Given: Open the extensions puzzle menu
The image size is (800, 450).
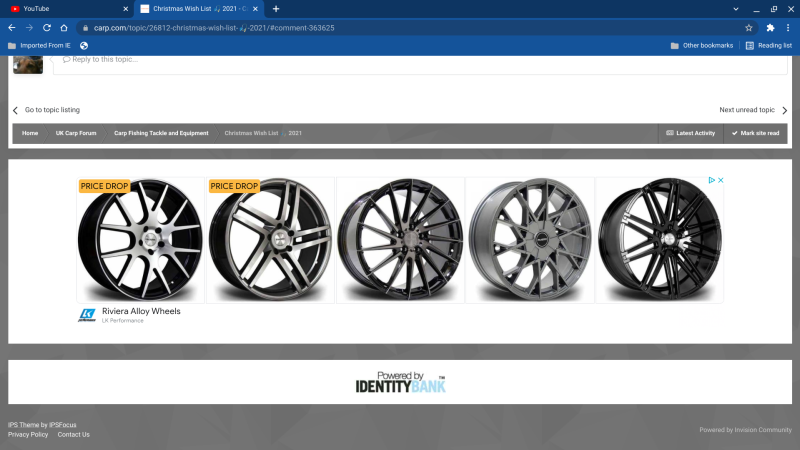Looking at the screenshot, I should (770, 28).
